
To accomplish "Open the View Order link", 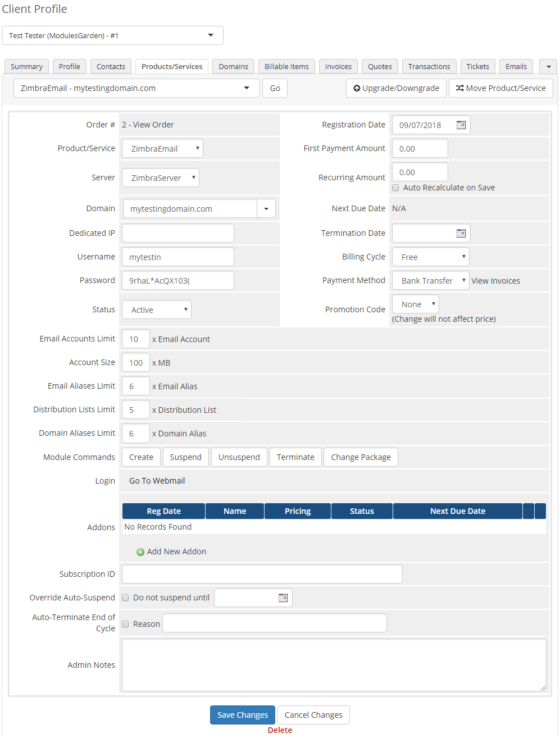I will pos(153,125).
